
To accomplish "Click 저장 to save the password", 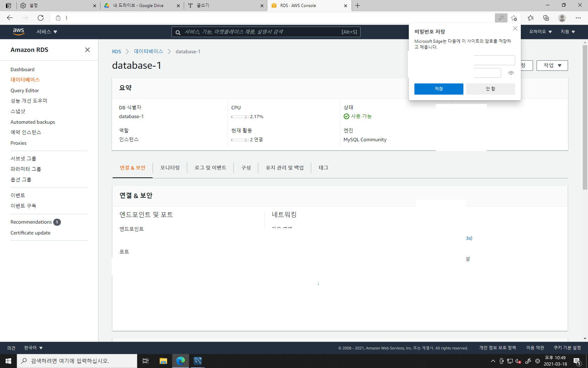I will coord(439,89).
